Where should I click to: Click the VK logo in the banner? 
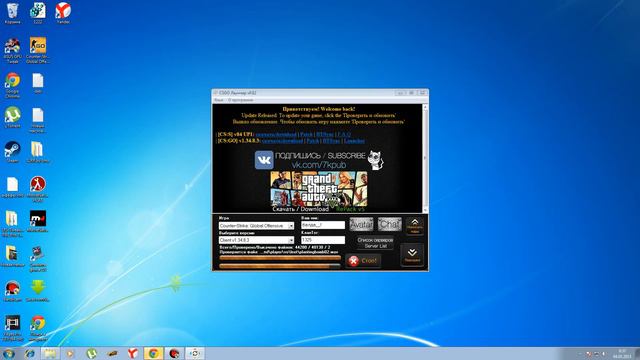click(264, 160)
